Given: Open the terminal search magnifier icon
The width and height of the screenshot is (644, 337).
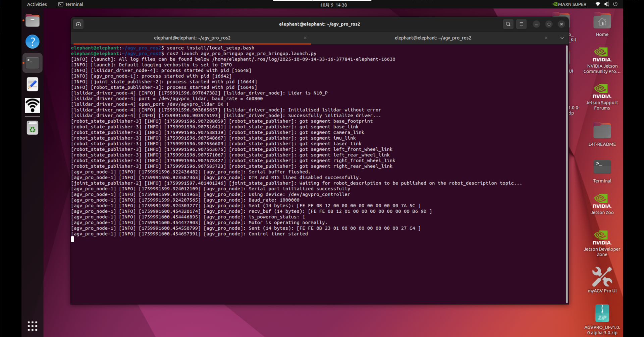Looking at the screenshot, I should (x=508, y=24).
